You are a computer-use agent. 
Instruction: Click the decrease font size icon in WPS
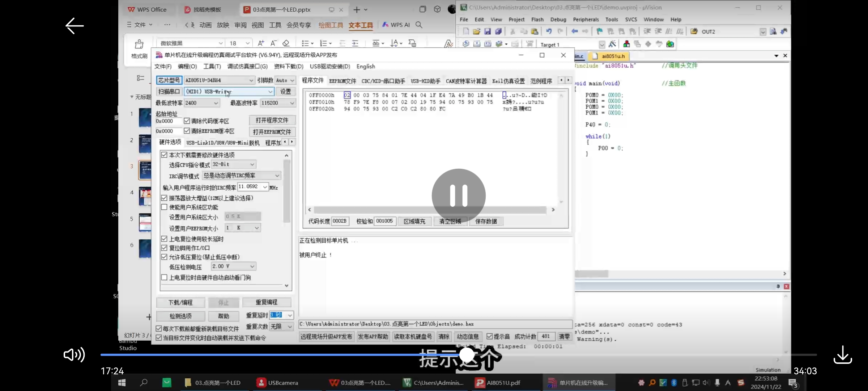coord(273,43)
